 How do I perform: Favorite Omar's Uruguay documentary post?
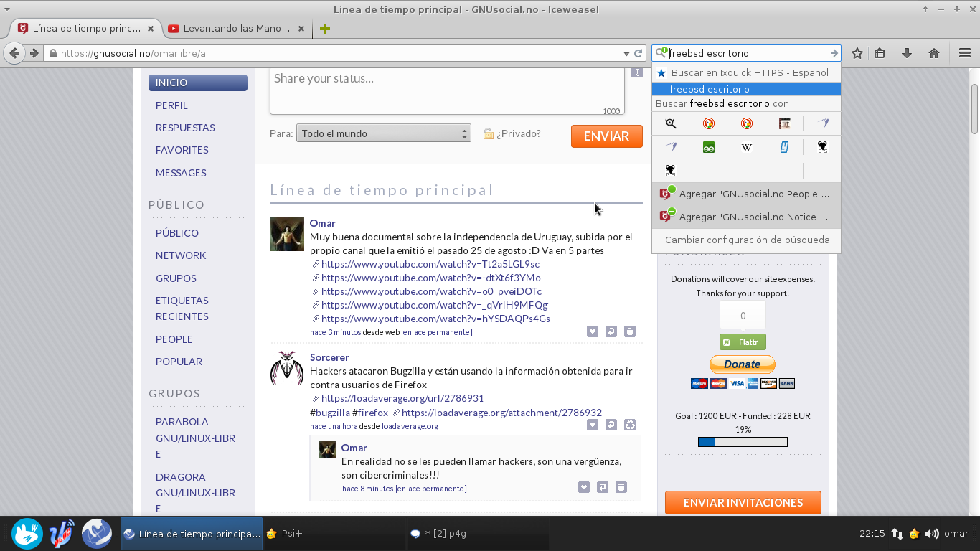(592, 331)
